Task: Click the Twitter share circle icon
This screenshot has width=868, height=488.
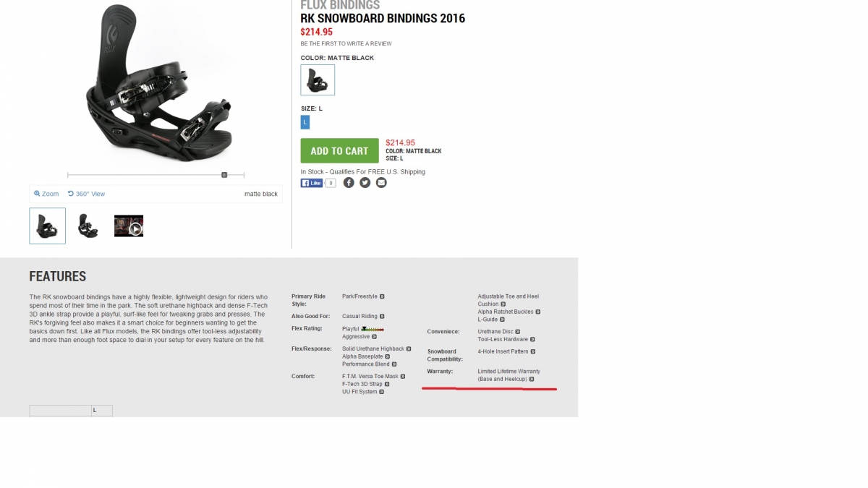Action: 365,183
